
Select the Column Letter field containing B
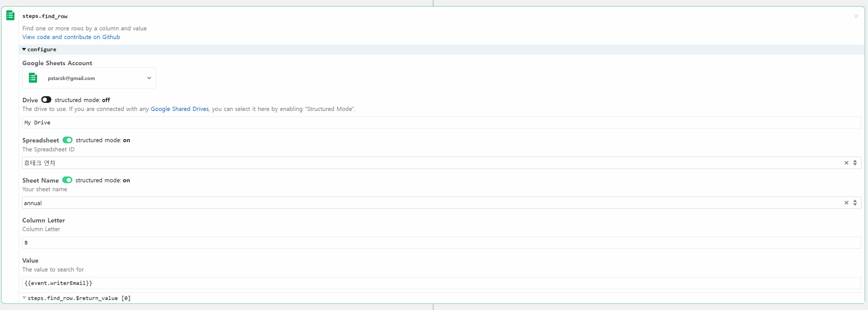202,242
